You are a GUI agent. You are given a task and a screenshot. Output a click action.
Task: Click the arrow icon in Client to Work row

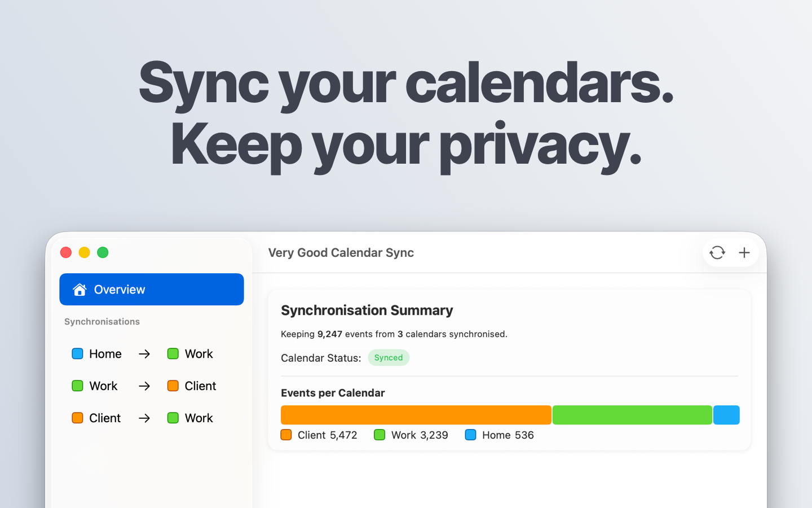[x=144, y=418]
